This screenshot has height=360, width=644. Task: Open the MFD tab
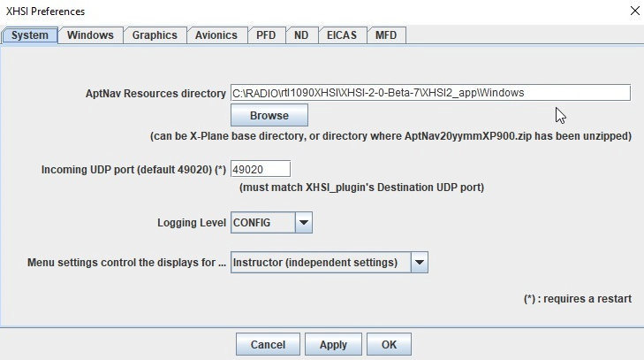(x=386, y=35)
